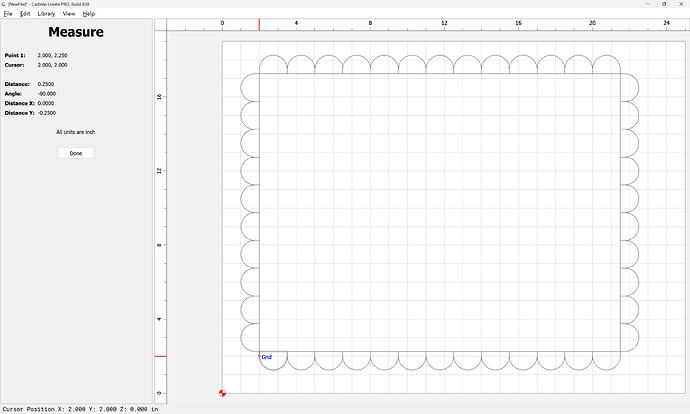Click the red cursor marker on top ruler
This screenshot has width=690, height=414.
(260, 24)
